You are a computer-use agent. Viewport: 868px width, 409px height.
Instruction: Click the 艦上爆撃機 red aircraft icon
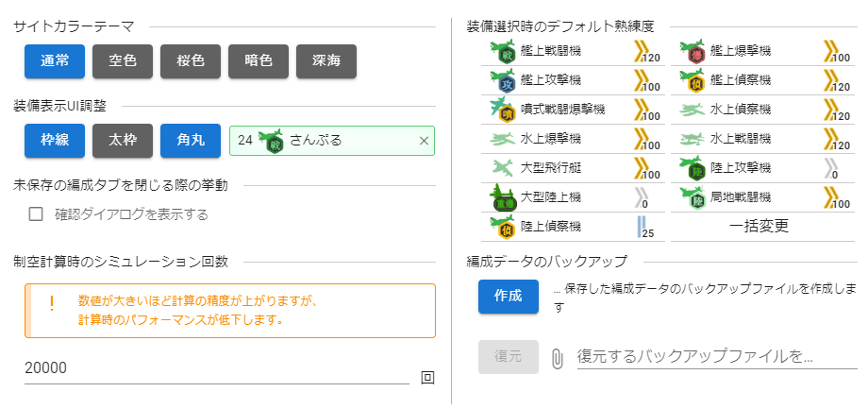(x=693, y=52)
